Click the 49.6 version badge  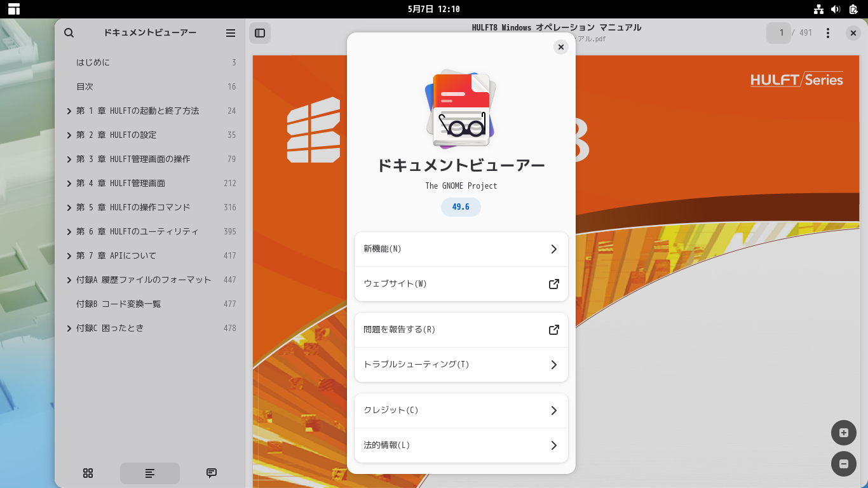point(461,207)
